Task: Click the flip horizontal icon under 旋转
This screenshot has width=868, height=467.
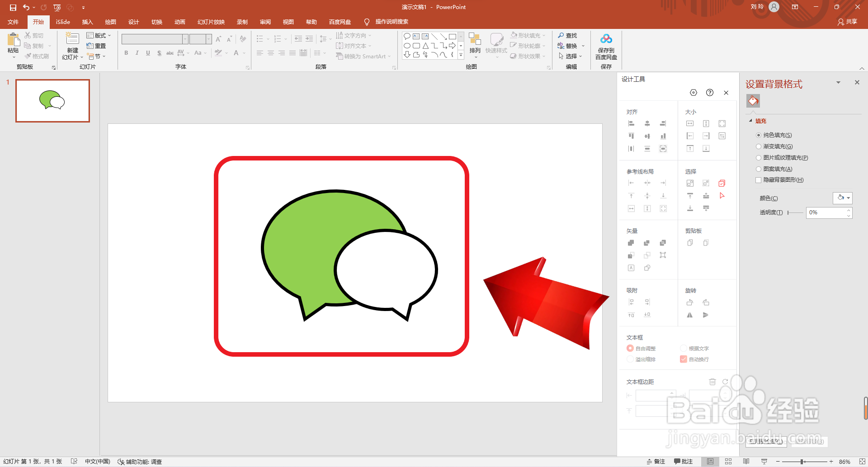Action: (x=690, y=315)
